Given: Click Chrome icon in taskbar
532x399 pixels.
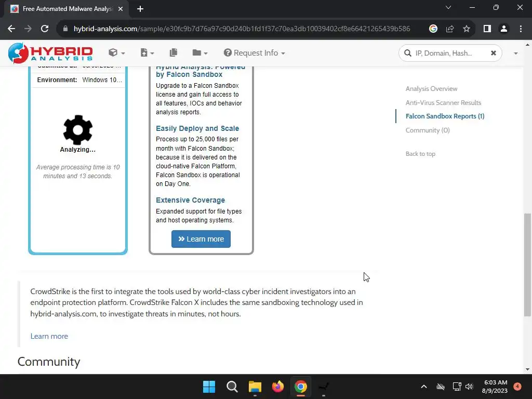Looking at the screenshot, I should [x=301, y=387].
